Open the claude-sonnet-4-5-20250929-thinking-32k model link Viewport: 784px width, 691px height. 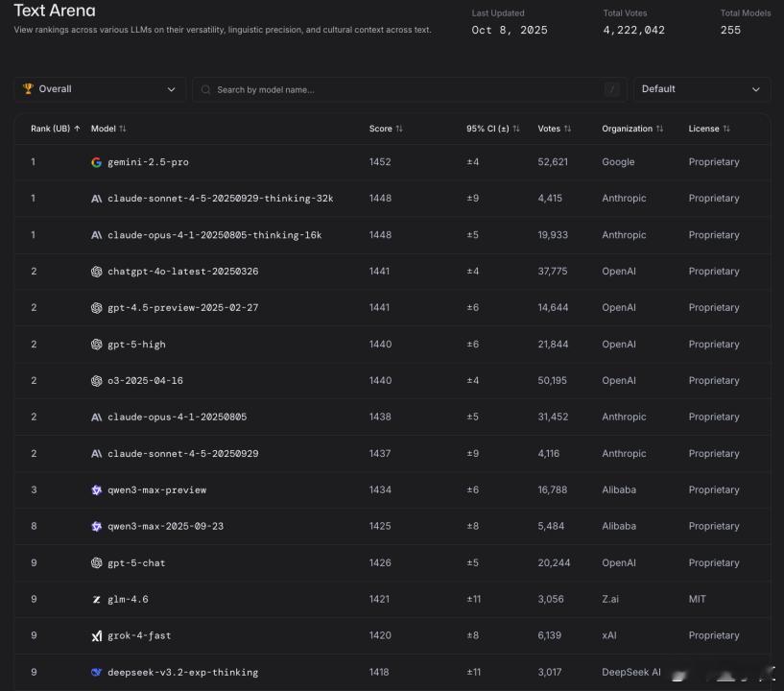point(220,199)
